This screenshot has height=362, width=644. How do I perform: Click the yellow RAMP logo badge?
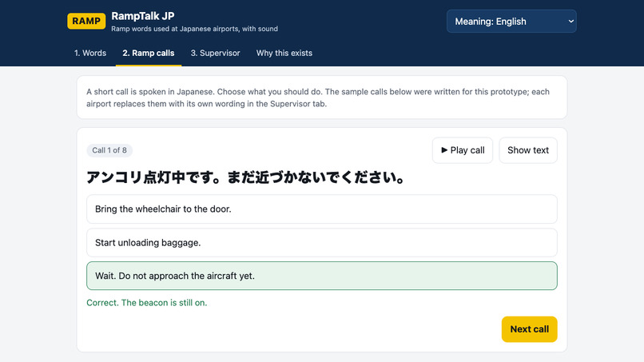point(86,21)
